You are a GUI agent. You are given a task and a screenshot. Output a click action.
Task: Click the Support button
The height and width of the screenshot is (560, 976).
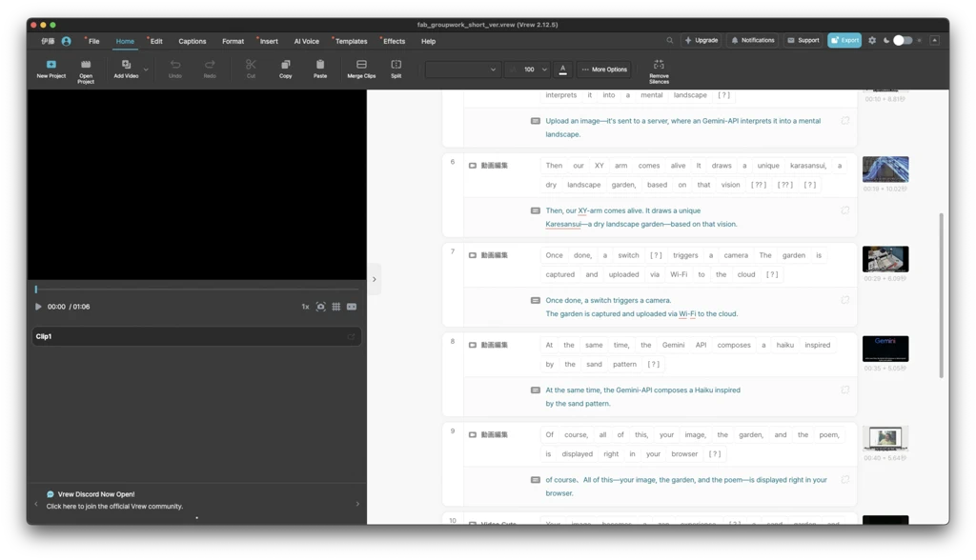(803, 40)
